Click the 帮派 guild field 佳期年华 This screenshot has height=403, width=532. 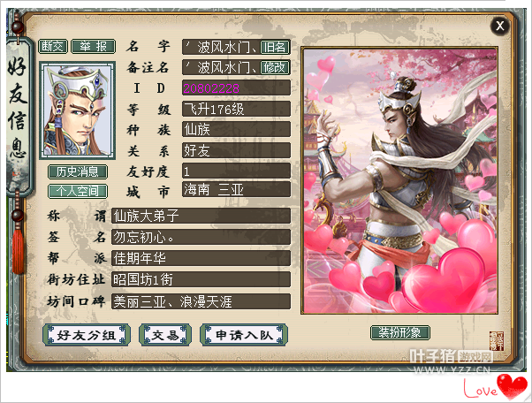point(201,258)
